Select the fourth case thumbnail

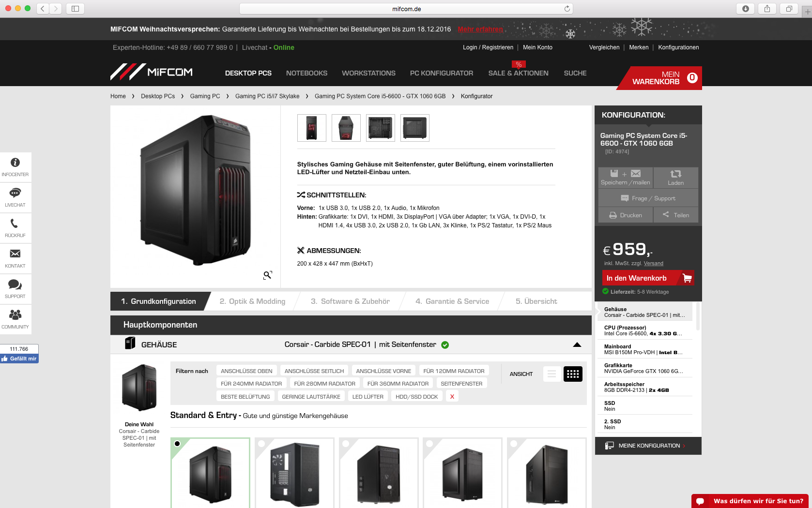(x=415, y=128)
